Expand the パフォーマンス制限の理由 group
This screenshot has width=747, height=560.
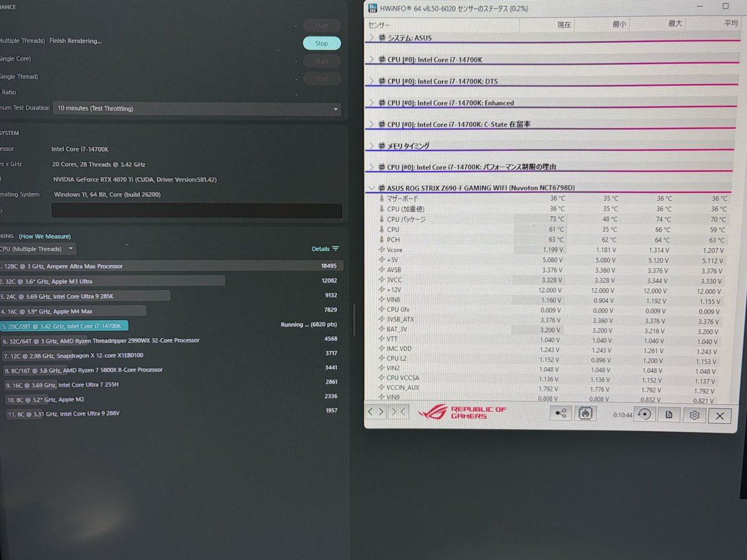coord(372,167)
